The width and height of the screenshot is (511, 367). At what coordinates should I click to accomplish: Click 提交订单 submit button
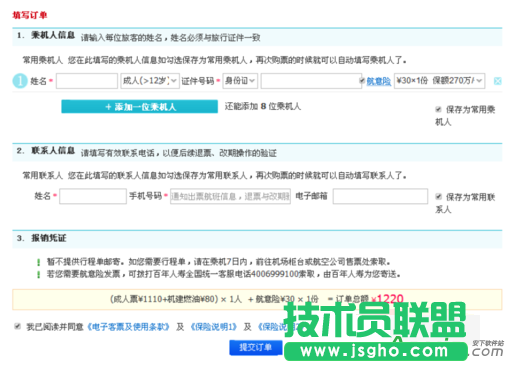click(x=256, y=348)
